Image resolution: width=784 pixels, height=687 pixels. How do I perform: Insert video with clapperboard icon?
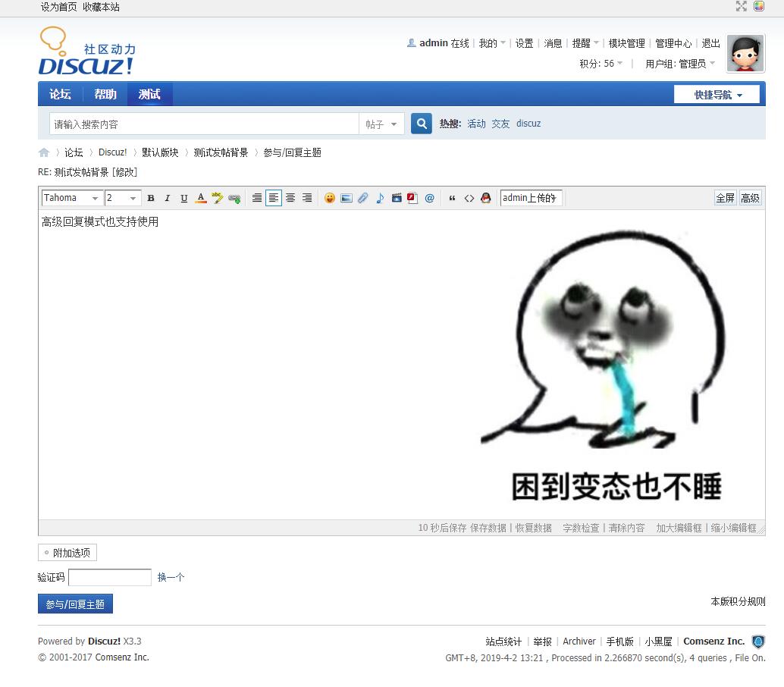click(397, 198)
